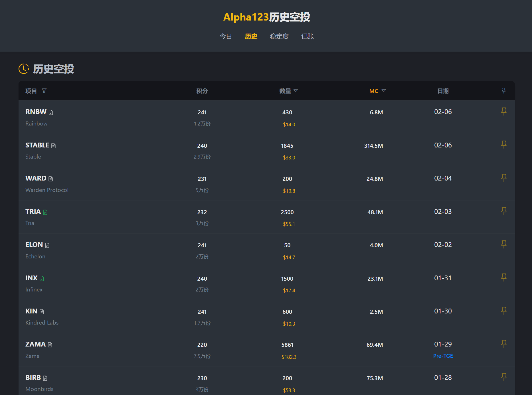This screenshot has height=395, width=532.
Task: Click the 历史空投 section heading
Action: coord(53,69)
